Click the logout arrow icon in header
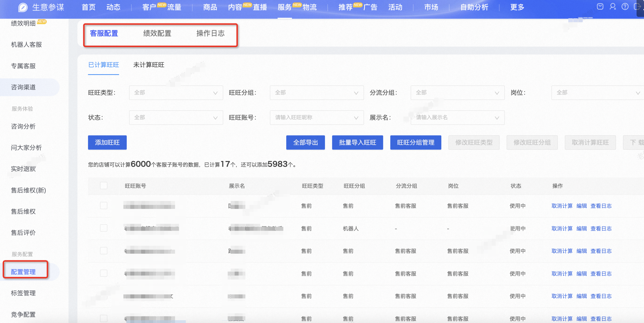 pos(637,6)
